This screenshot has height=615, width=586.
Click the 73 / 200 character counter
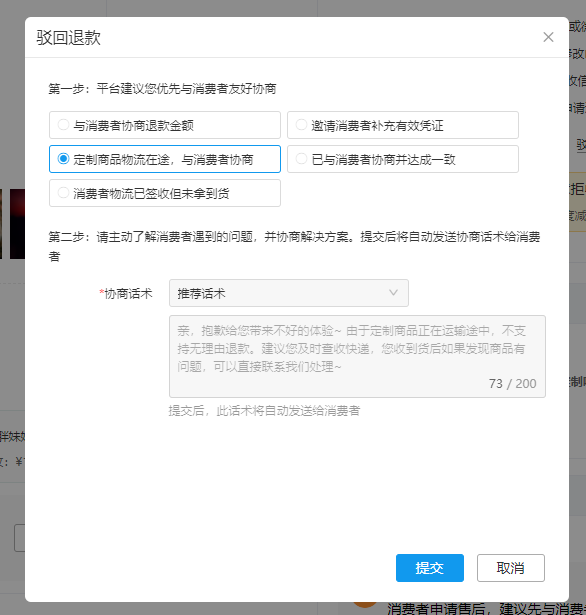tap(512, 383)
